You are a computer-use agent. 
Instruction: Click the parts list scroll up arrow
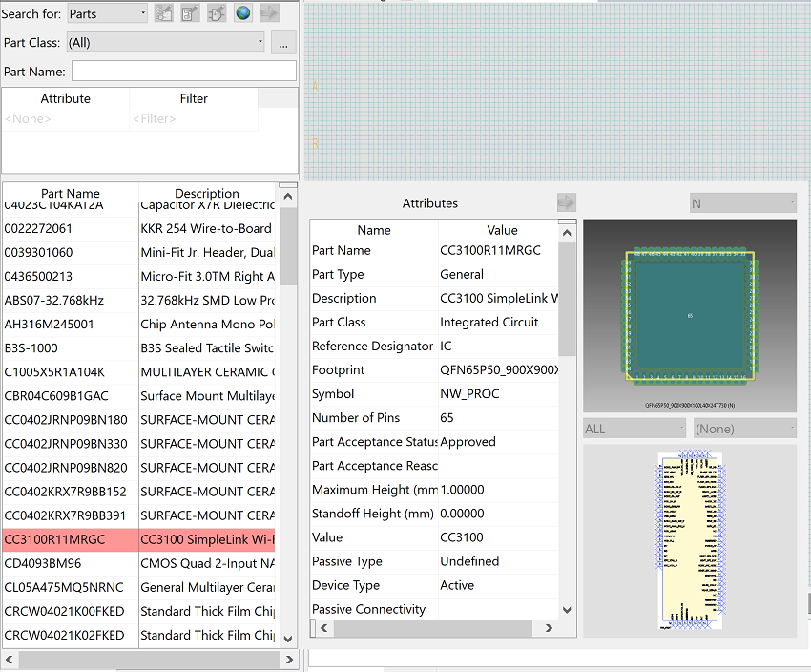click(288, 197)
